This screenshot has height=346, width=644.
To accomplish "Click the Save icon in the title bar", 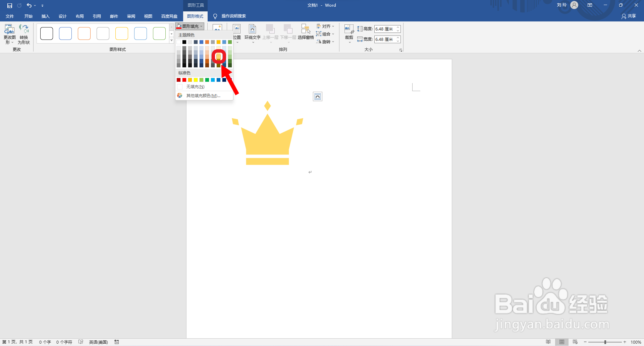I will coord(10,5).
